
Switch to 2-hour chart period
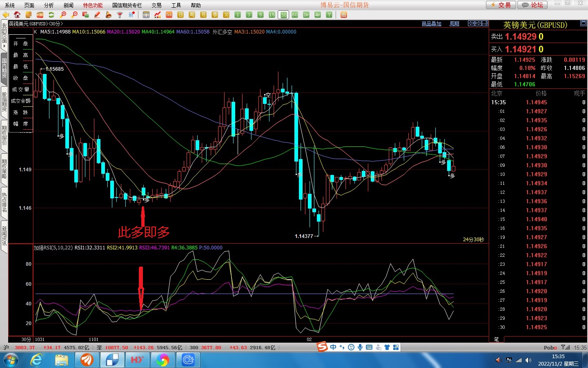(x=306, y=15)
